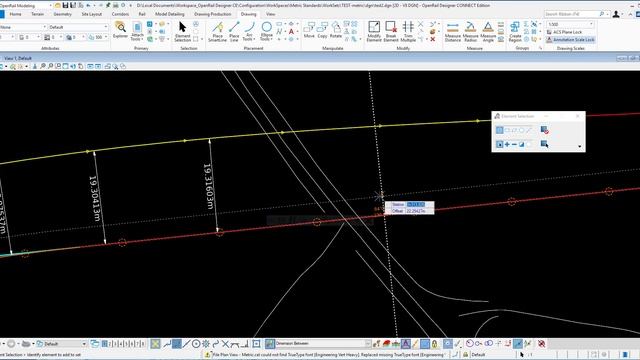Open the View ribbon tab
The height and width of the screenshot is (360, 640).
pos(270,14)
